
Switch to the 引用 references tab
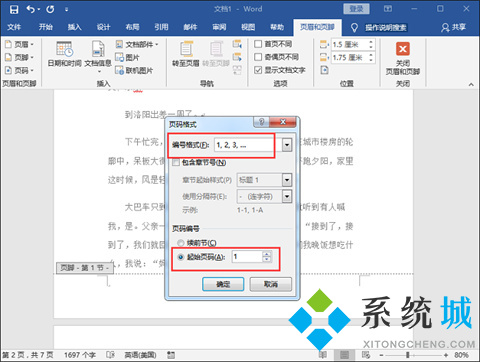(161, 27)
